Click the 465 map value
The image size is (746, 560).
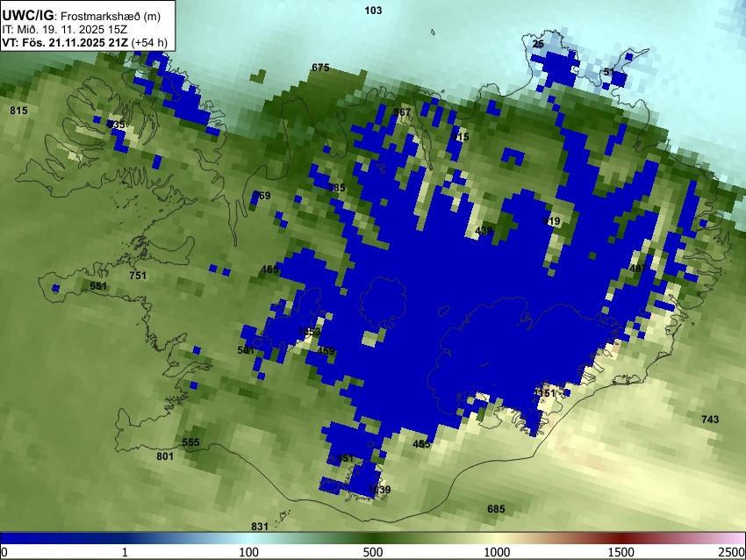pyautogui.click(x=269, y=269)
